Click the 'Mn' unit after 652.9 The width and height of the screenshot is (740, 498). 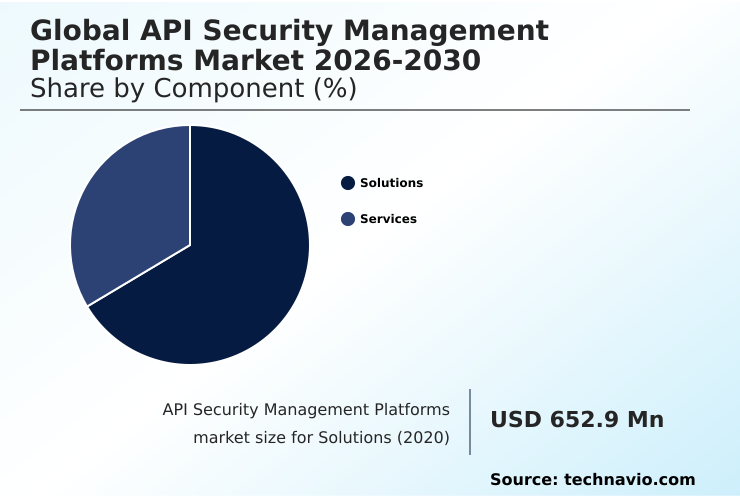click(645, 420)
